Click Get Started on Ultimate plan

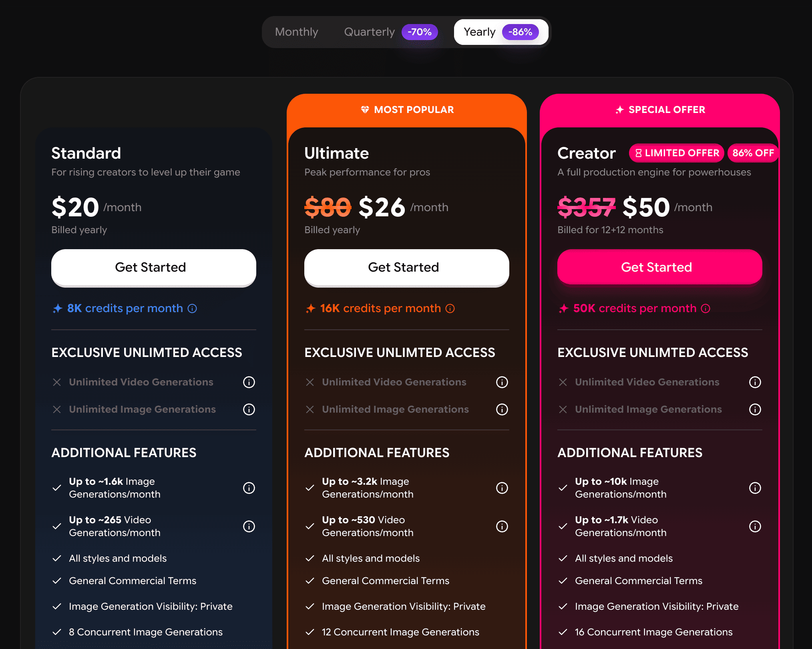[x=406, y=267]
